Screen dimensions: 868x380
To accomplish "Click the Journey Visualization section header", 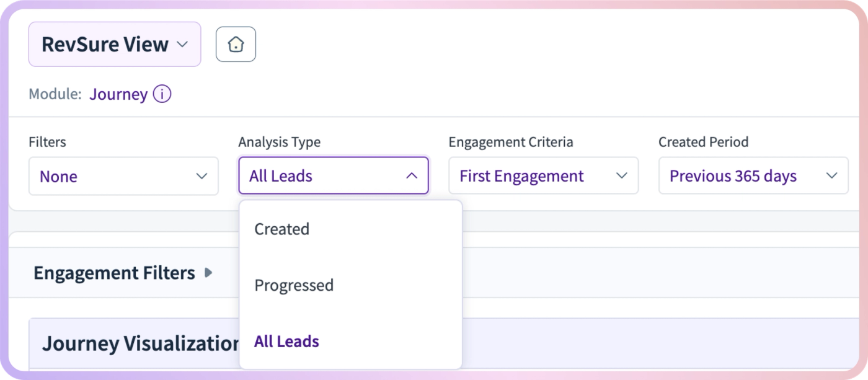I will 141,343.
